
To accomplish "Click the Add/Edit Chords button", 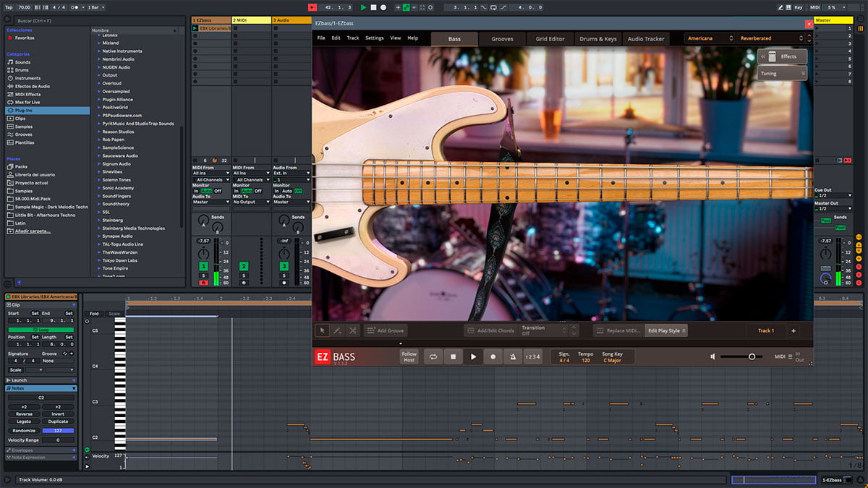I will point(490,330).
